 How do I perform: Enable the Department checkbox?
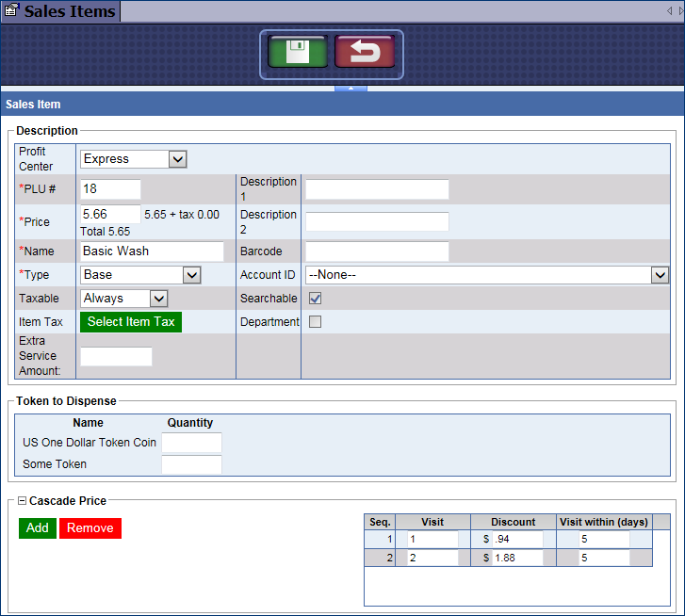click(x=316, y=322)
